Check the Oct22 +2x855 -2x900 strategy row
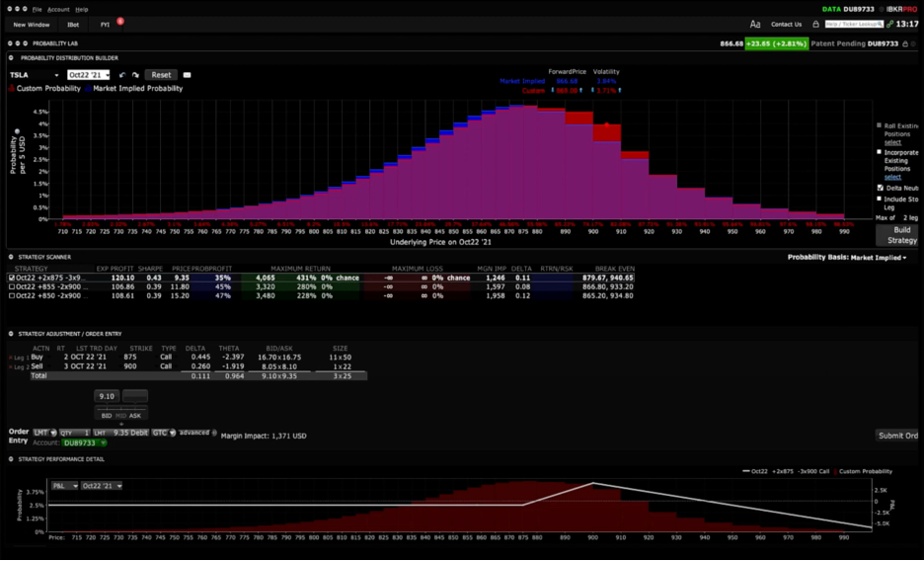This screenshot has height=561, width=924. (x=12, y=286)
